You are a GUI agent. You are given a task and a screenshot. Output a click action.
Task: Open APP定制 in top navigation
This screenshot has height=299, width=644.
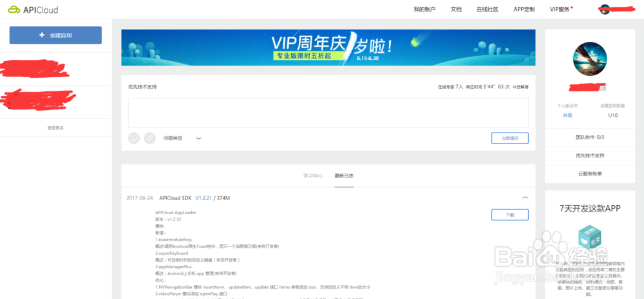(524, 10)
